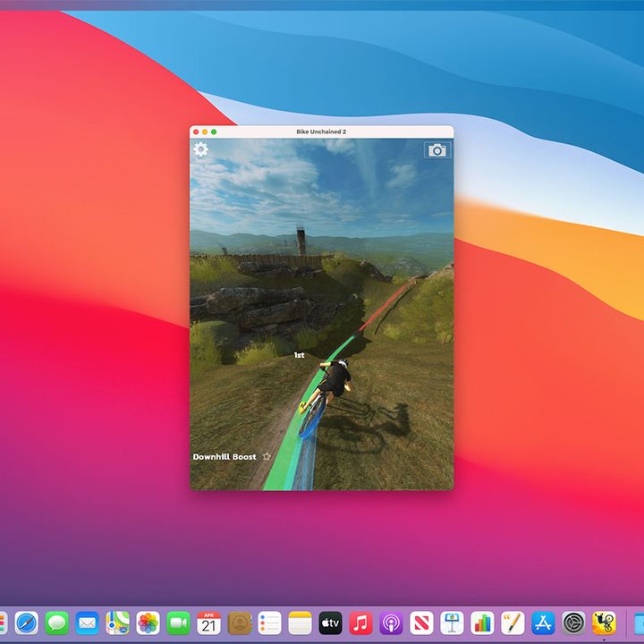
Task: Open Safari from the Dock
Action: (x=26, y=623)
